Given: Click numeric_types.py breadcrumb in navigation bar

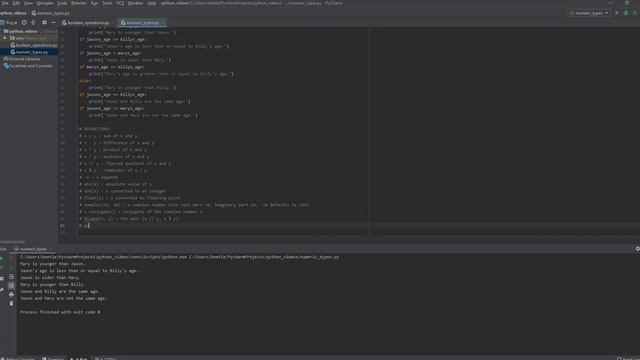Looking at the screenshot, I should (51, 13).
